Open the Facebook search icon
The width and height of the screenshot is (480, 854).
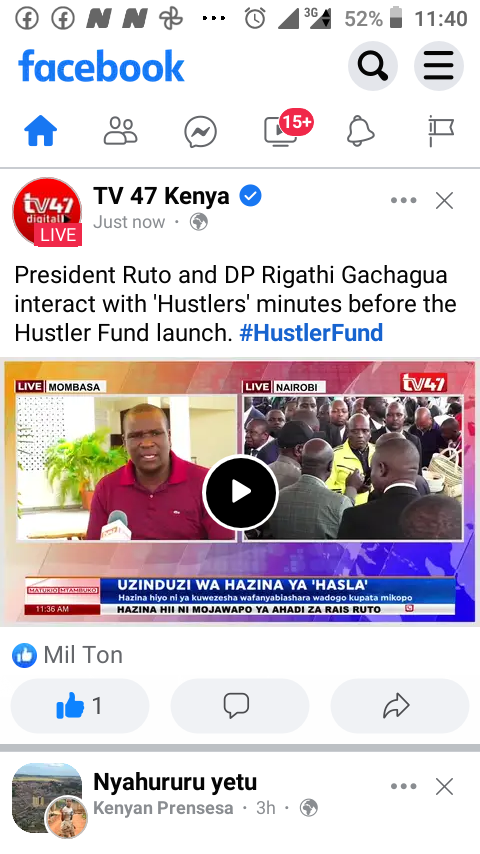tap(373, 66)
